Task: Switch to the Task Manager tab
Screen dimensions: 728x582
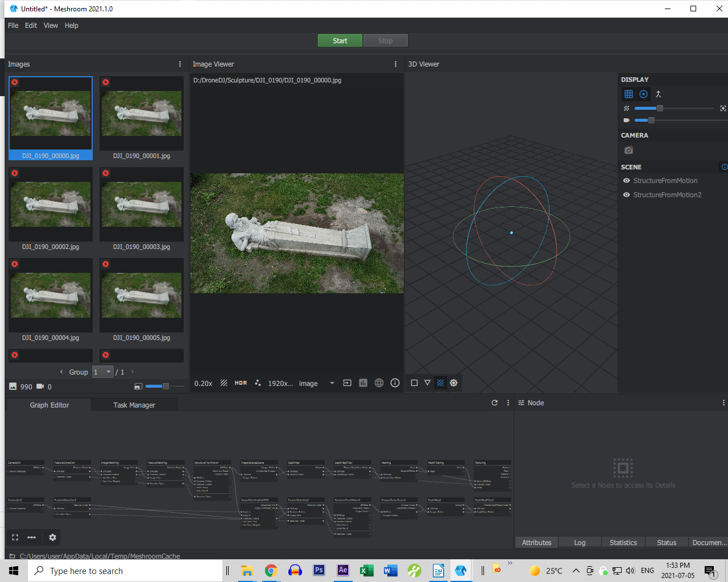Action: tap(134, 405)
